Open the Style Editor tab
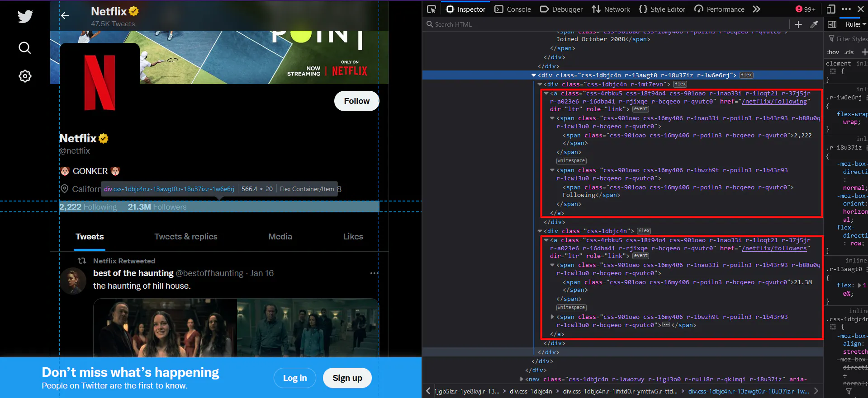Screen dimensions: 868x398 coord(662,9)
